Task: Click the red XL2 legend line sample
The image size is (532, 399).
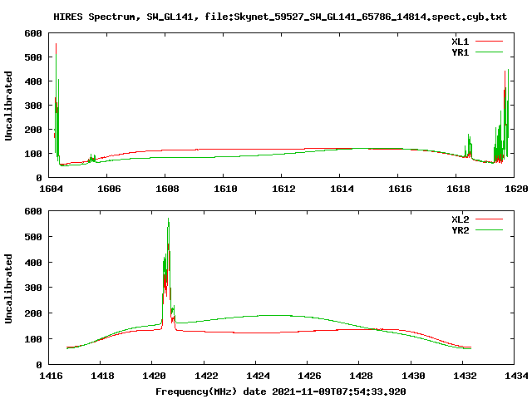Action: tap(489, 219)
